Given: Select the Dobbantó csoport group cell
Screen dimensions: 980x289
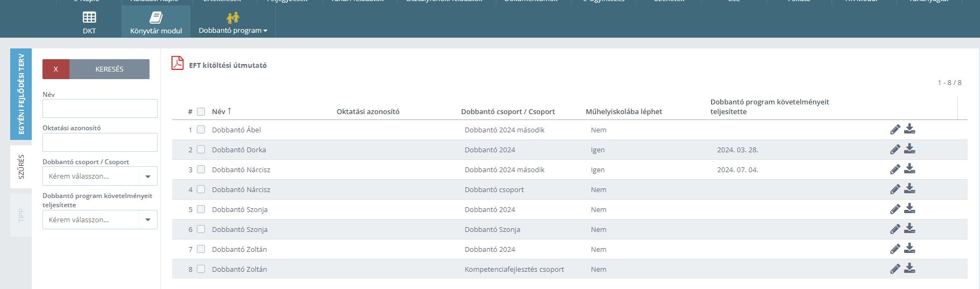Looking at the screenshot, I should tap(494, 189).
